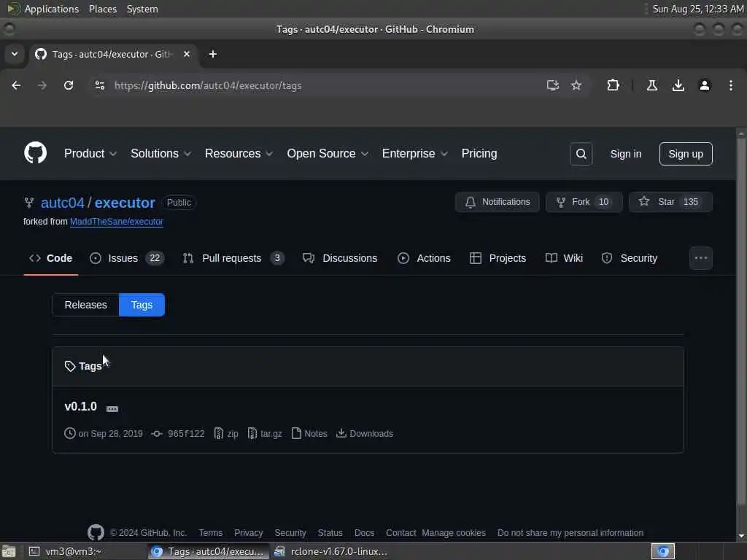
Task: Click the Notifications bell button
Action: 498,202
